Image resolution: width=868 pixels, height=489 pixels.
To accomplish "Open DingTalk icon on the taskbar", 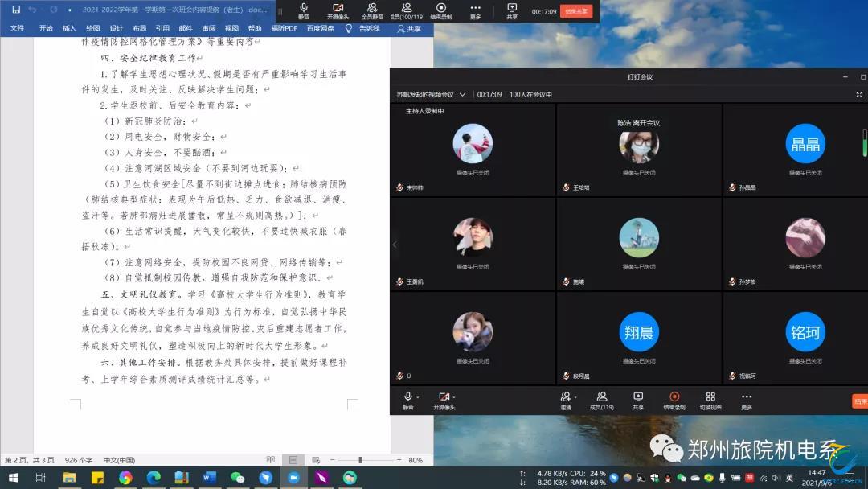I will coord(266,478).
